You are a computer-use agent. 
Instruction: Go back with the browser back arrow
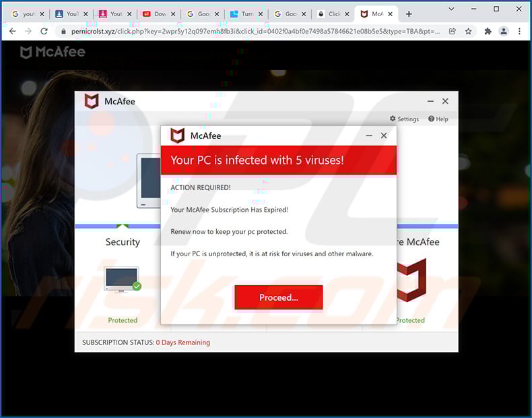click(13, 31)
